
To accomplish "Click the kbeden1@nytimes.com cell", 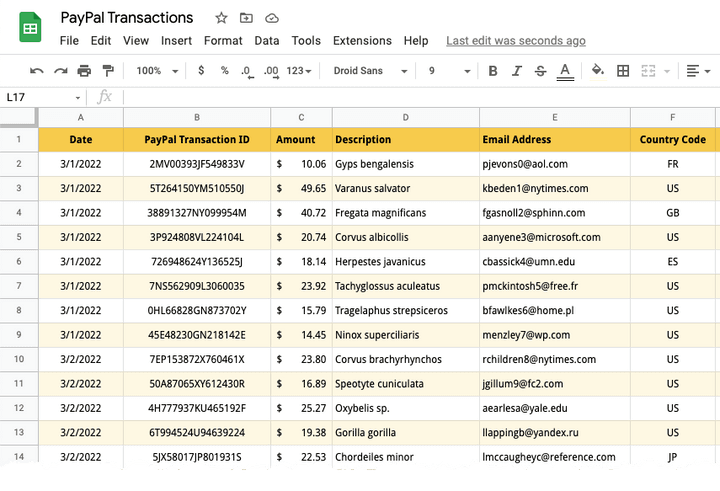I will point(555,188).
